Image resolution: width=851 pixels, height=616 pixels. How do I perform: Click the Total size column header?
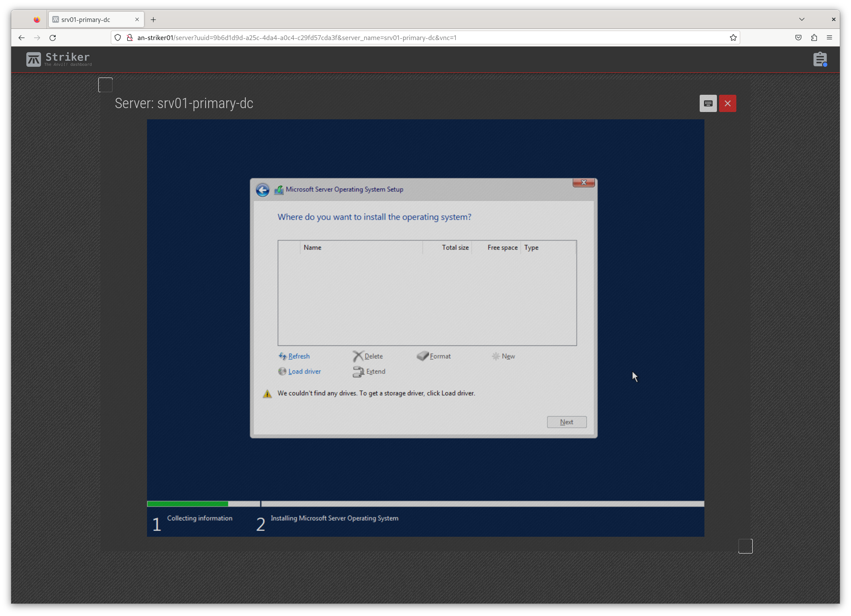[447, 247]
